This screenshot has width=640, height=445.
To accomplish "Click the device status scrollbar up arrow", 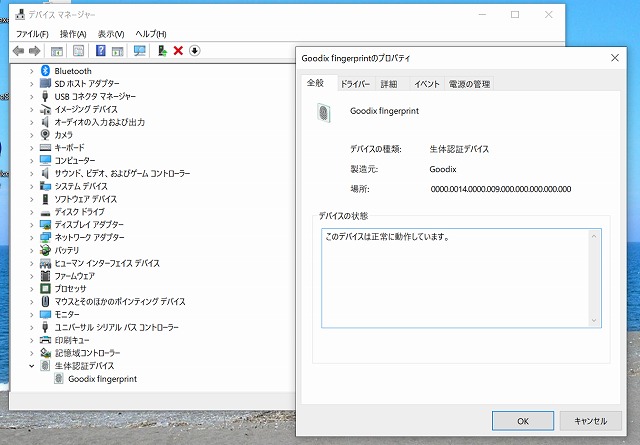I will click(594, 236).
